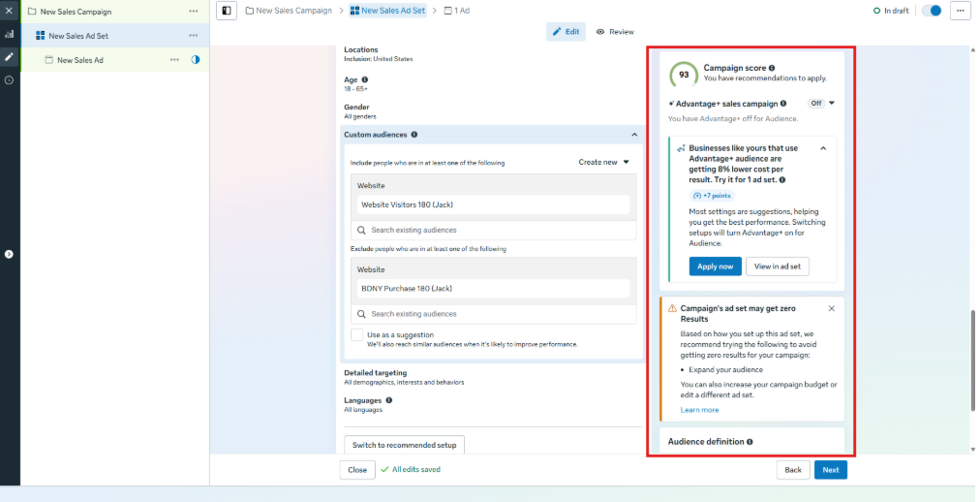The image size is (980, 502).
Task: Click the half-circle status icon beside New Sales Ad
Action: (x=196, y=60)
